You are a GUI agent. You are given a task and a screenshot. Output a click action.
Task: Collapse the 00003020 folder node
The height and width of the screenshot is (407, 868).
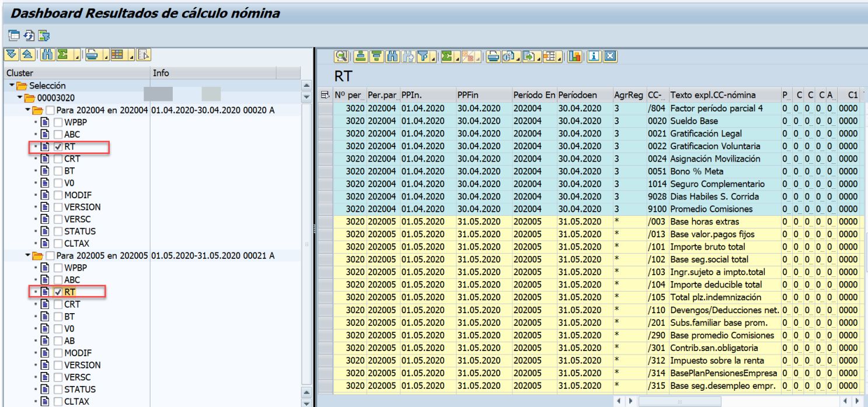pyautogui.click(x=20, y=97)
